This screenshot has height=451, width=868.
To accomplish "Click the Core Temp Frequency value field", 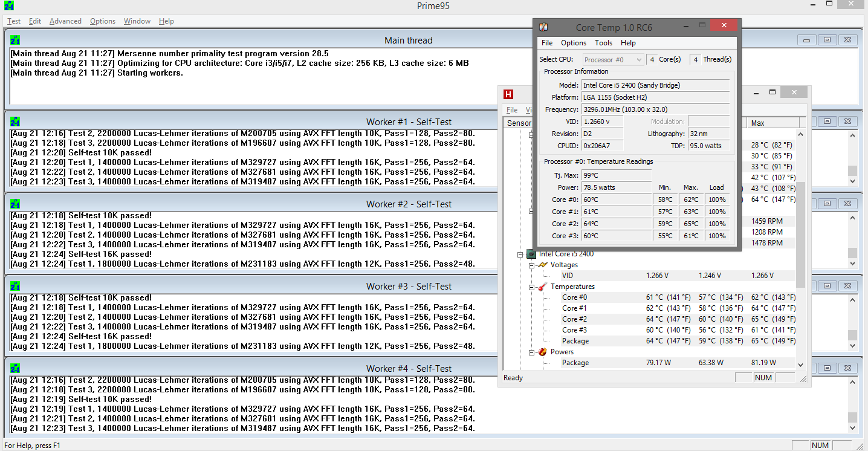I will tap(655, 109).
